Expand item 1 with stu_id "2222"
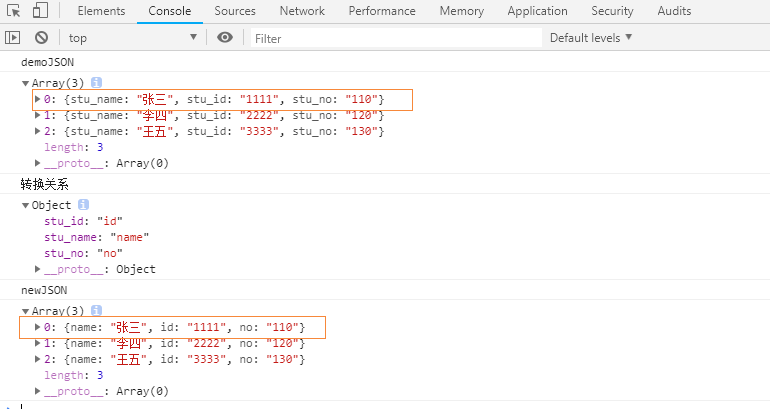This screenshot has width=770, height=409. click(37, 115)
